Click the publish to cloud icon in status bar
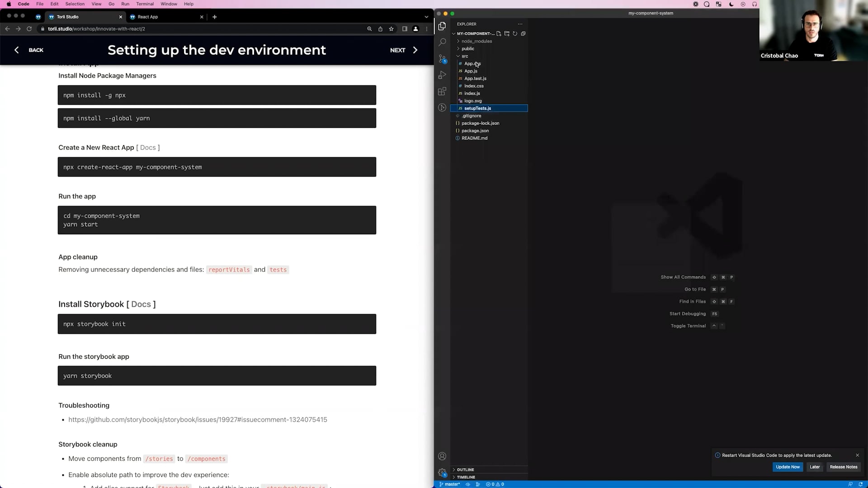This screenshot has height=488, width=868. coord(468,484)
